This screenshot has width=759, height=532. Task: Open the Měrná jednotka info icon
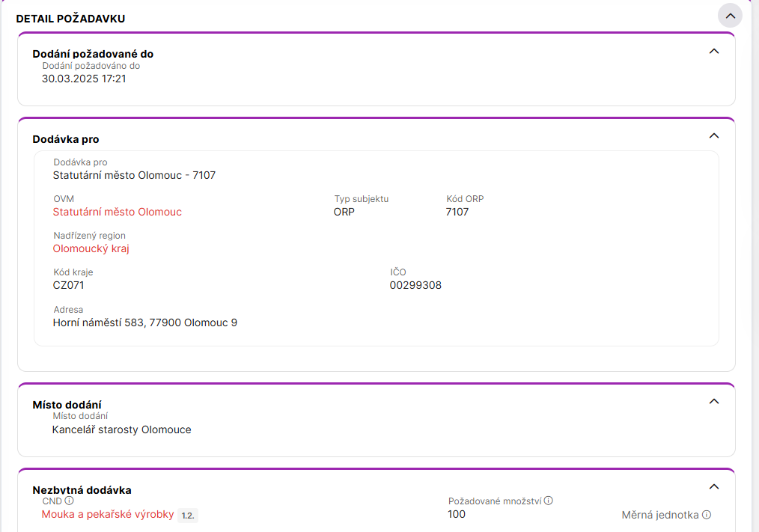707,515
